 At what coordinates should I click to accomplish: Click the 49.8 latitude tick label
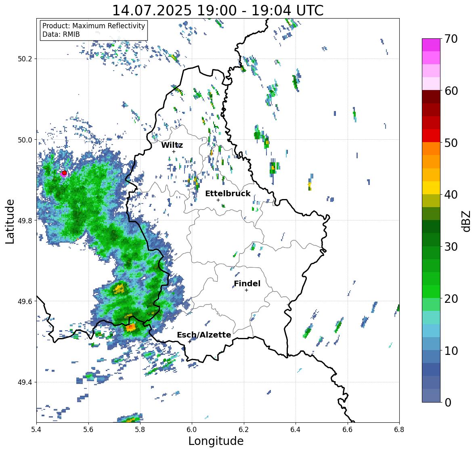point(25,220)
